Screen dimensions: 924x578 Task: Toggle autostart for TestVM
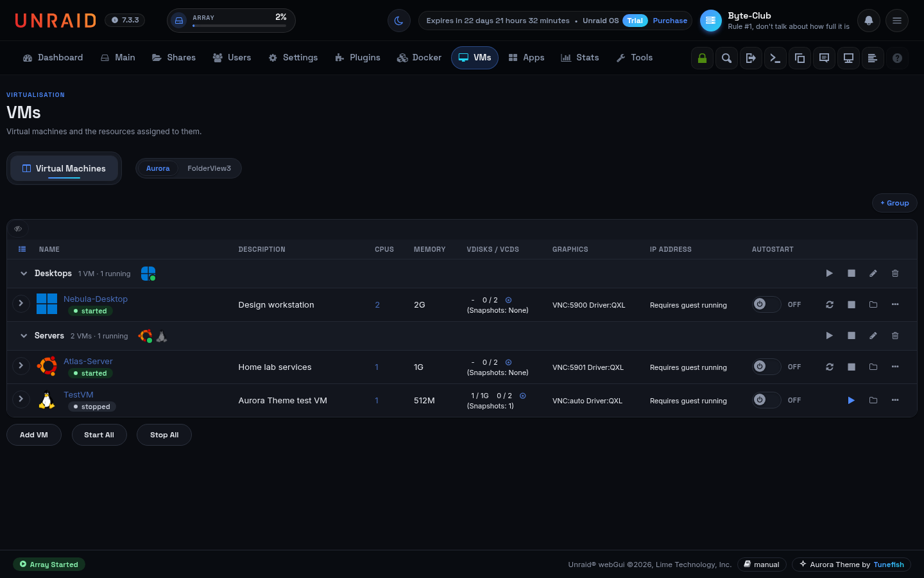click(x=767, y=400)
